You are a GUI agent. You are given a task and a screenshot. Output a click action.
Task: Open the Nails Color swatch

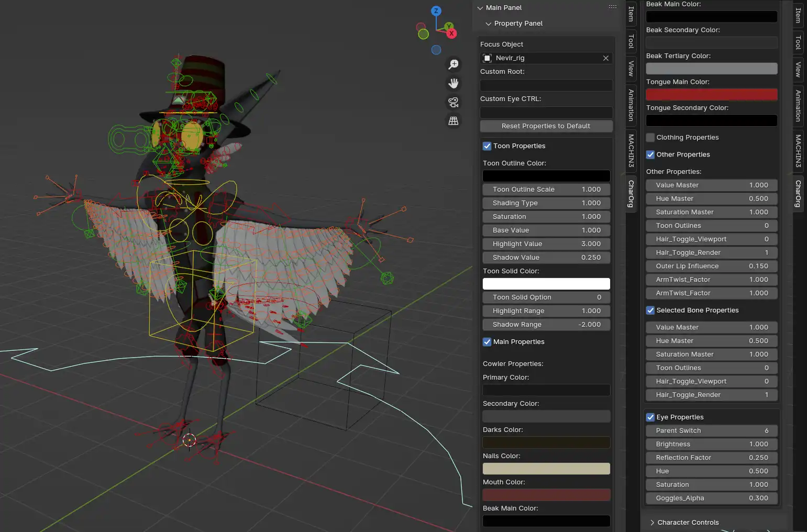click(546, 469)
